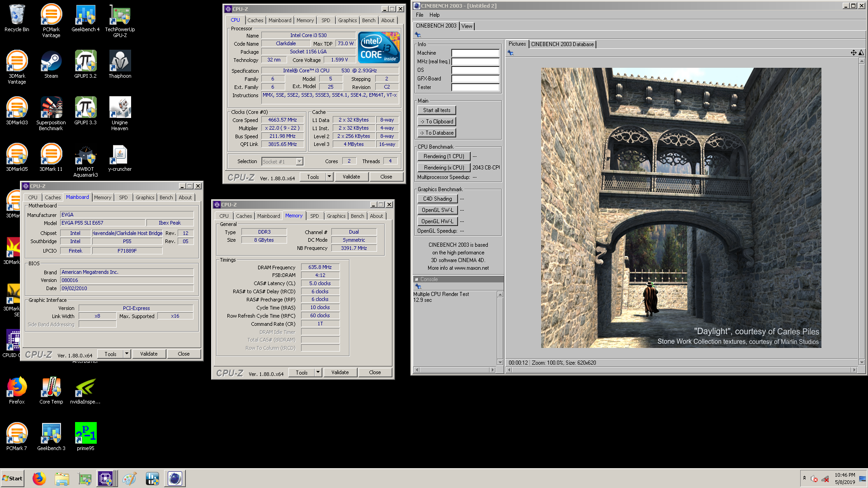Run Rendering (x CPU) benchmark
The height and width of the screenshot is (488, 868).
443,168
